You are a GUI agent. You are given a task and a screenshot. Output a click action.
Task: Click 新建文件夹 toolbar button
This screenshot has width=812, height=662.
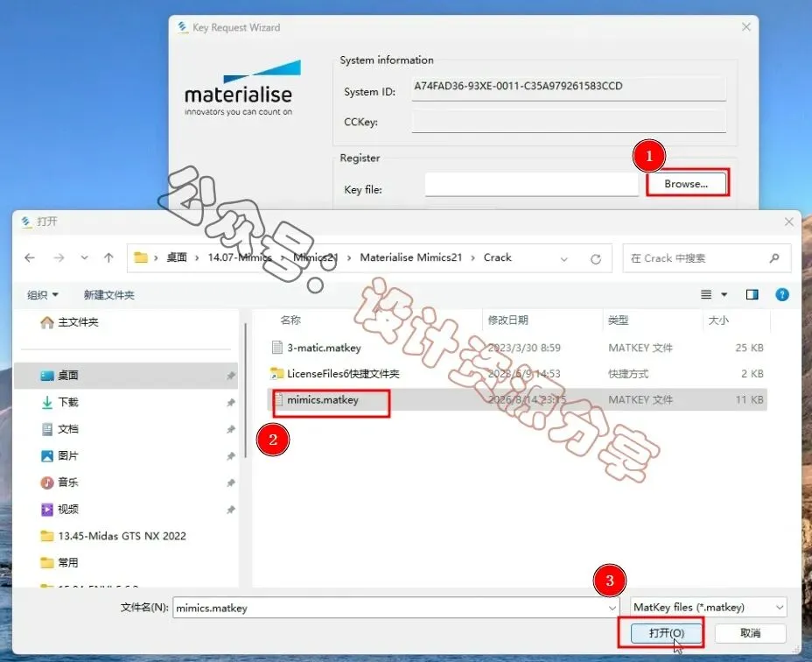point(108,295)
